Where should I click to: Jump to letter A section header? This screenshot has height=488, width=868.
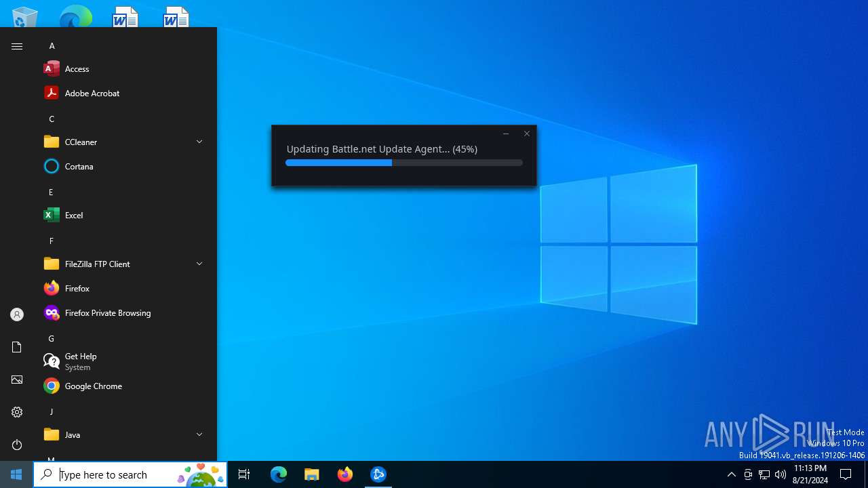tap(52, 46)
